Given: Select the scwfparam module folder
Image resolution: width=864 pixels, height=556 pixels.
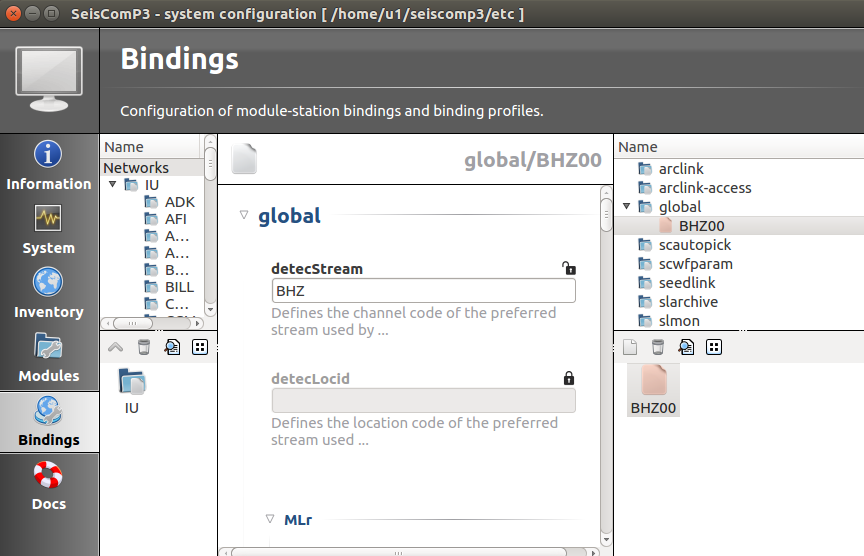Looking at the screenshot, I should (695, 264).
